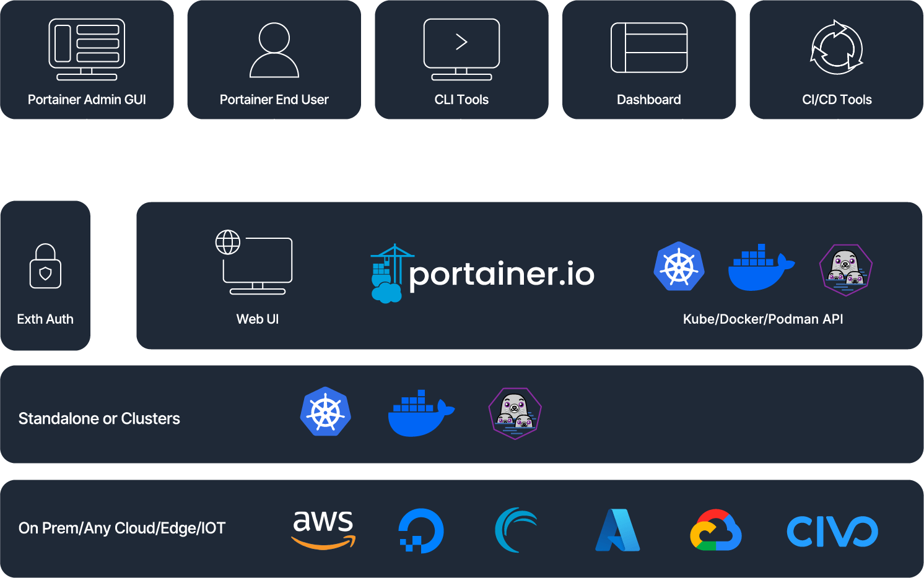Click the 'Kube/Docker/Podman API' label
924x578 pixels.
tap(763, 319)
